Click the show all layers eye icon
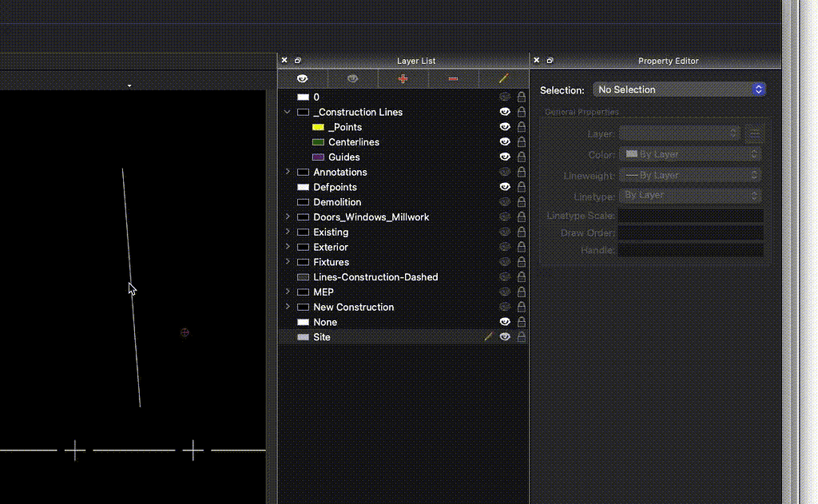 (302, 79)
